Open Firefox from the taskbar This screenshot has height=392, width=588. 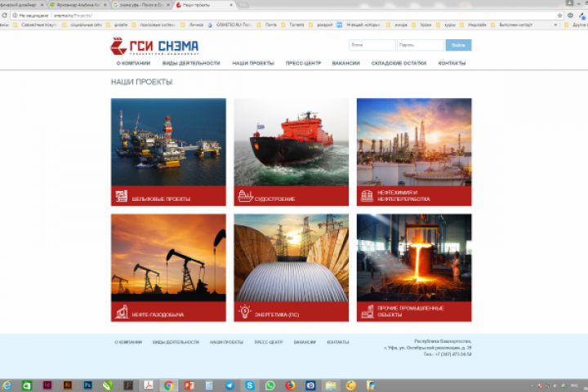tap(290, 385)
